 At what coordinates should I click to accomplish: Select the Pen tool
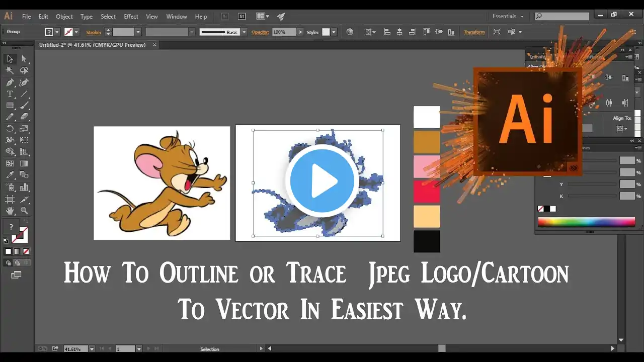coord(10,82)
